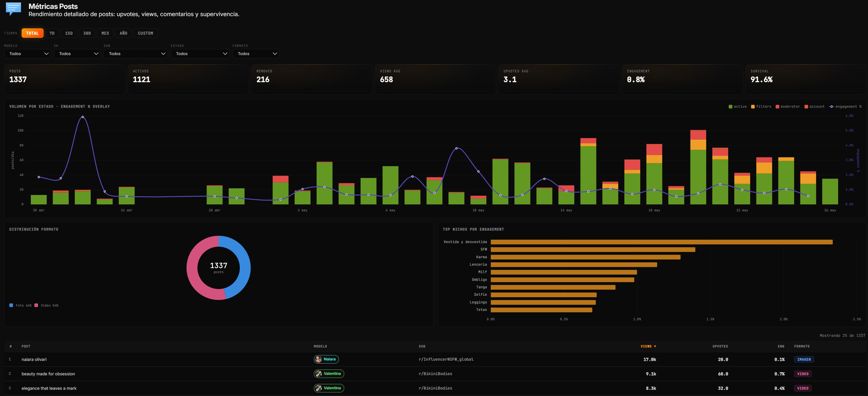Click the IMAGEN format badge
868x396 pixels.
[x=804, y=359]
